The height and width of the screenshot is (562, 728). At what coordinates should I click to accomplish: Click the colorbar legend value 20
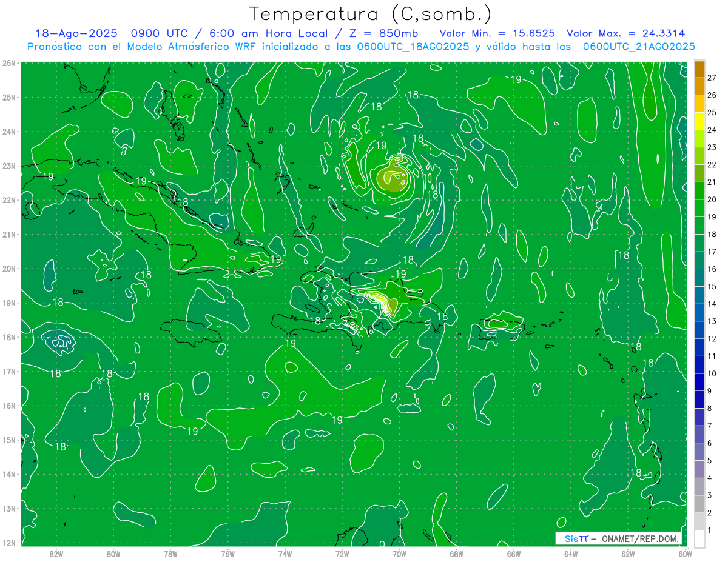tap(712, 199)
